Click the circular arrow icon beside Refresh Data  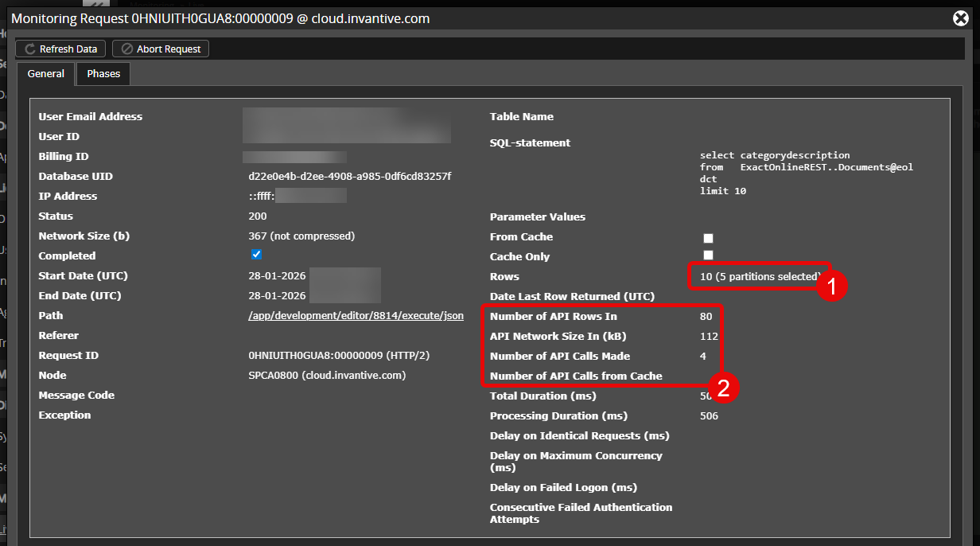coord(30,49)
